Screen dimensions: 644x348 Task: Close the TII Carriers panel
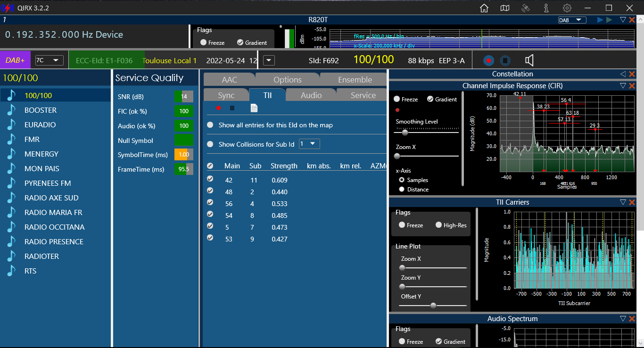pos(632,202)
